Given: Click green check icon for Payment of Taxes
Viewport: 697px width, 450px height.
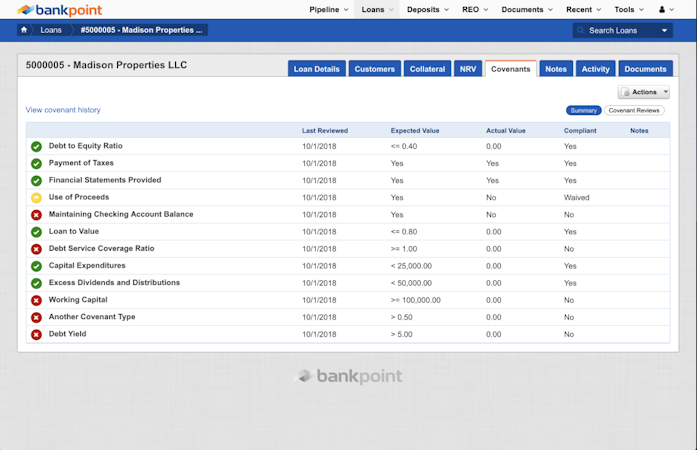Looking at the screenshot, I should [x=36, y=164].
